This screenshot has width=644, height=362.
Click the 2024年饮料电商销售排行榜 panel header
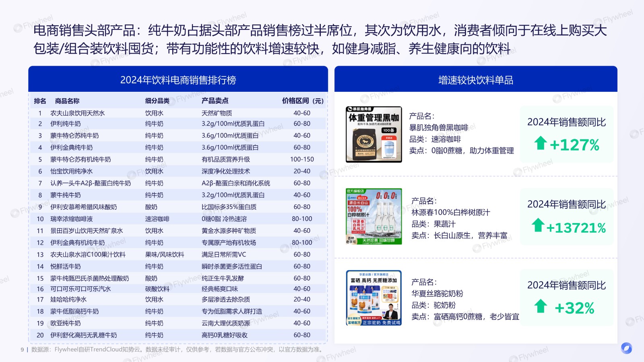click(x=178, y=79)
